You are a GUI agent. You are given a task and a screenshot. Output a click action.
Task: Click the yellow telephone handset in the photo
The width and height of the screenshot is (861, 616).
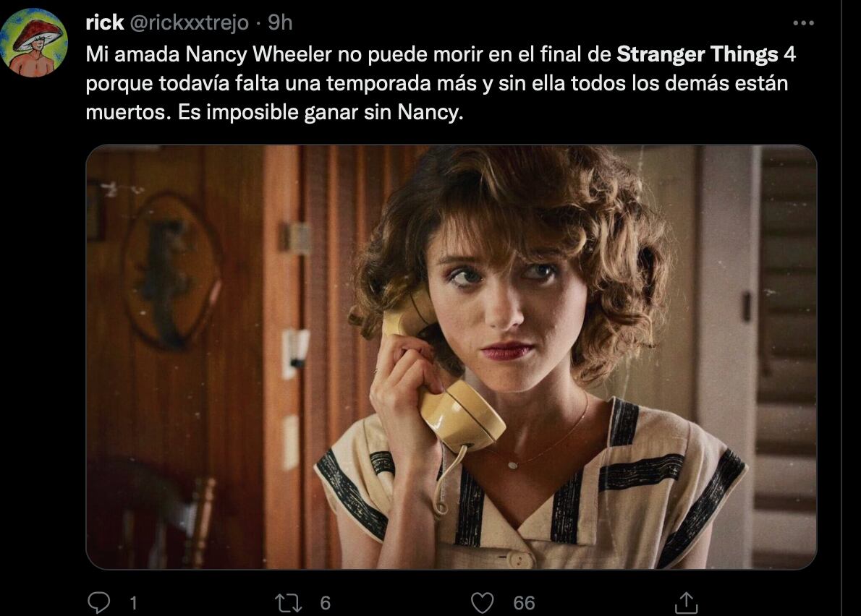click(x=444, y=378)
